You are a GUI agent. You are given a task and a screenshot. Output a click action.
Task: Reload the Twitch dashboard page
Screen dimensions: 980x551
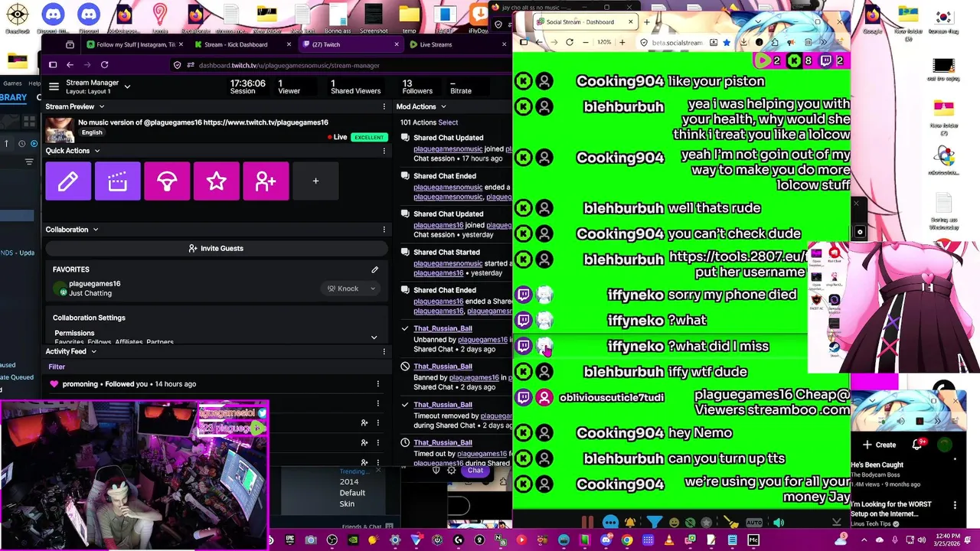[x=104, y=65]
